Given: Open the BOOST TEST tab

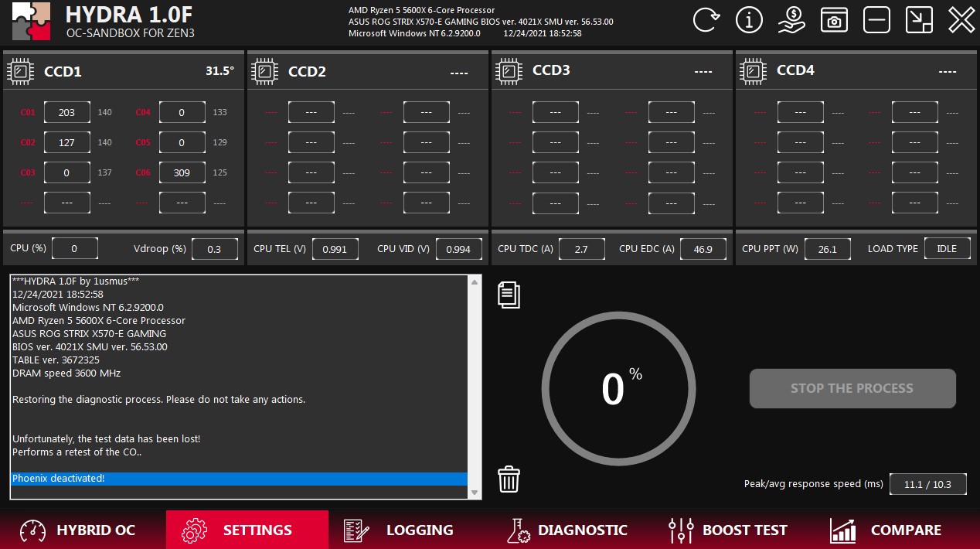Looking at the screenshot, I should point(733,530).
